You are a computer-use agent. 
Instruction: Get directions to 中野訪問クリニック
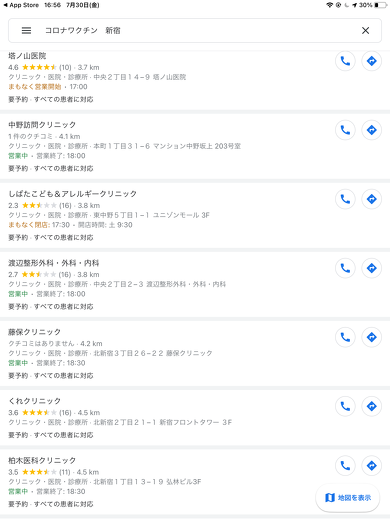pyautogui.click(x=371, y=130)
